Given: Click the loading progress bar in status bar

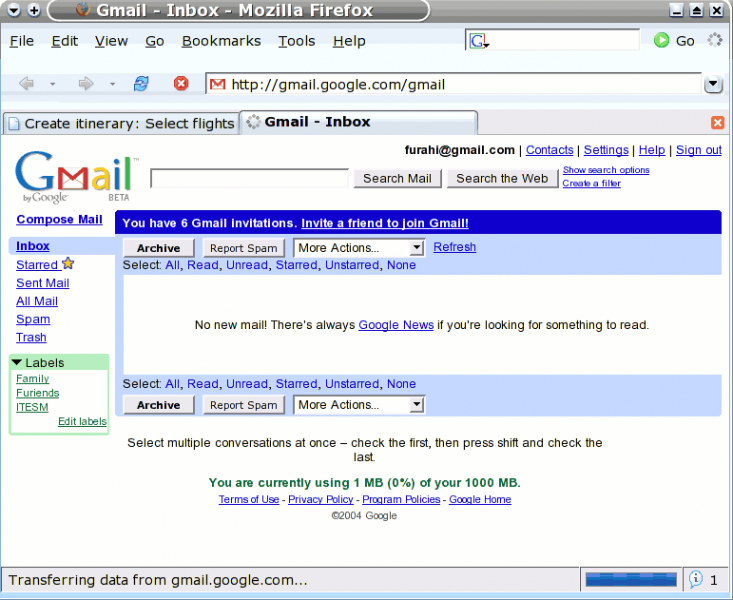Looking at the screenshot, I should (630, 579).
